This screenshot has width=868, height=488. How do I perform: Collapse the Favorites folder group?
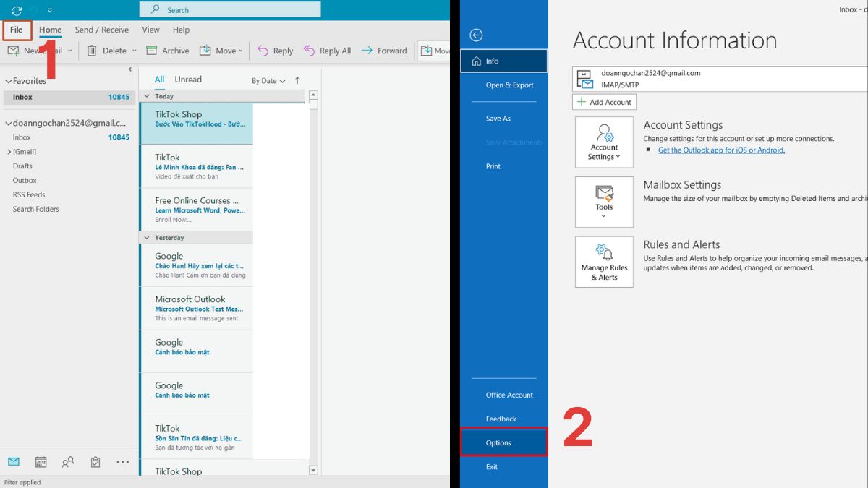9,82
